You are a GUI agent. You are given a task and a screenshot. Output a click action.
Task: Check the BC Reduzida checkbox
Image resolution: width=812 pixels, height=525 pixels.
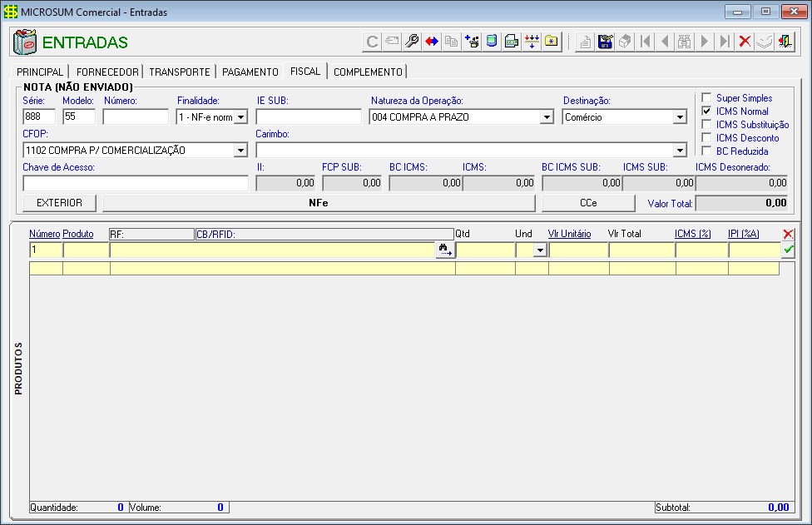click(x=706, y=151)
